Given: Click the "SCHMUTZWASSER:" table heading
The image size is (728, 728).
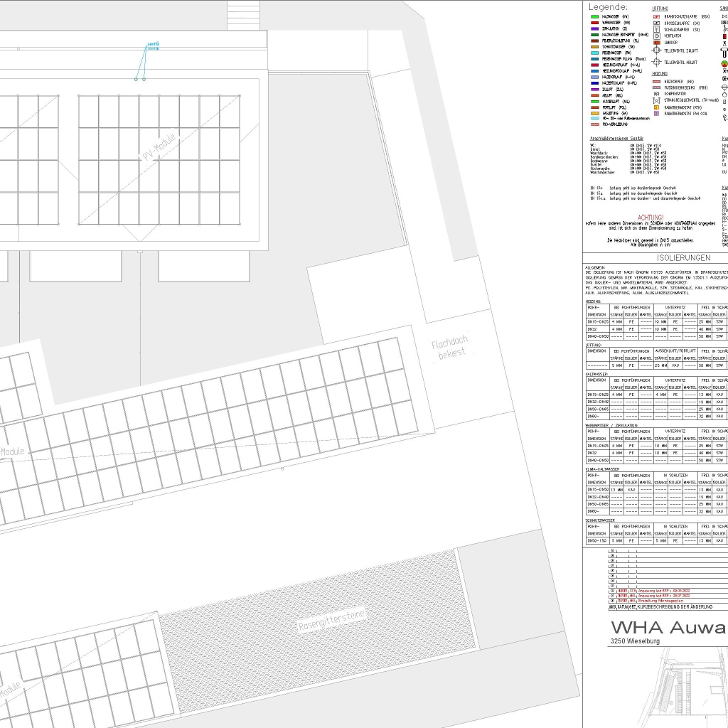Looking at the screenshot, I should (x=600, y=520).
